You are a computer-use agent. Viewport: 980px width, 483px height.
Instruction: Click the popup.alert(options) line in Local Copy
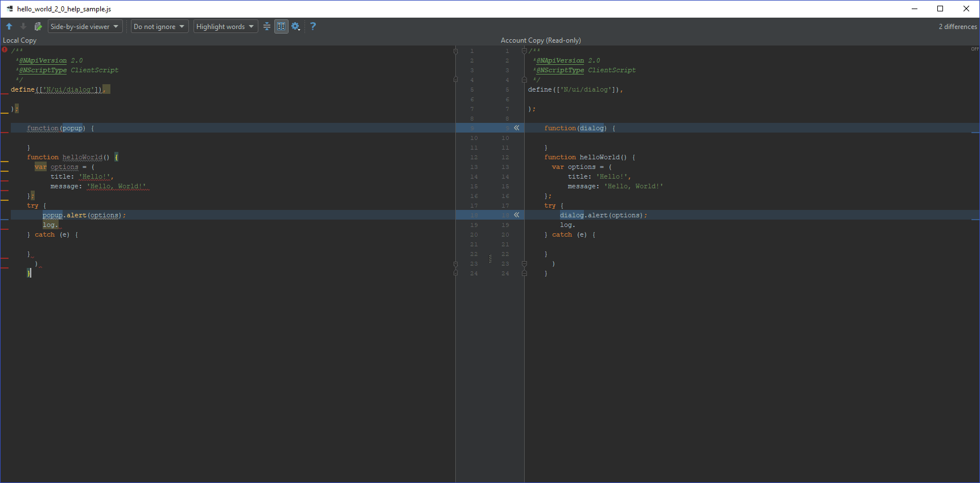(84, 215)
